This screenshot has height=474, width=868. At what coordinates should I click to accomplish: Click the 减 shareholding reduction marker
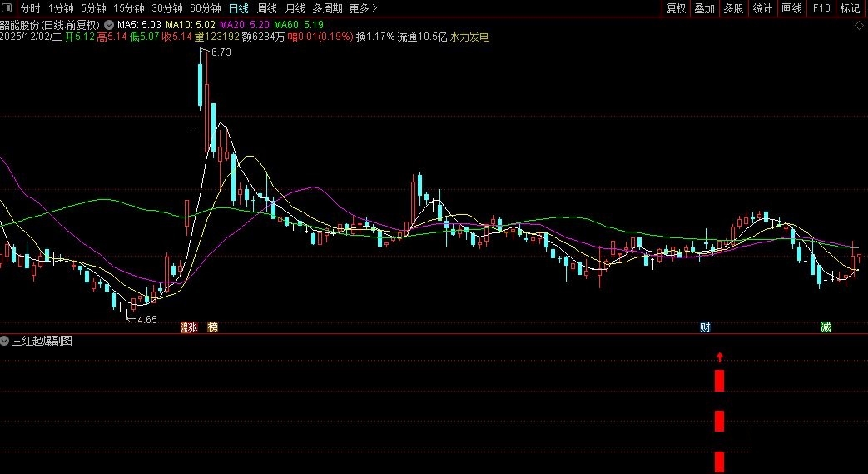click(826, 327)
